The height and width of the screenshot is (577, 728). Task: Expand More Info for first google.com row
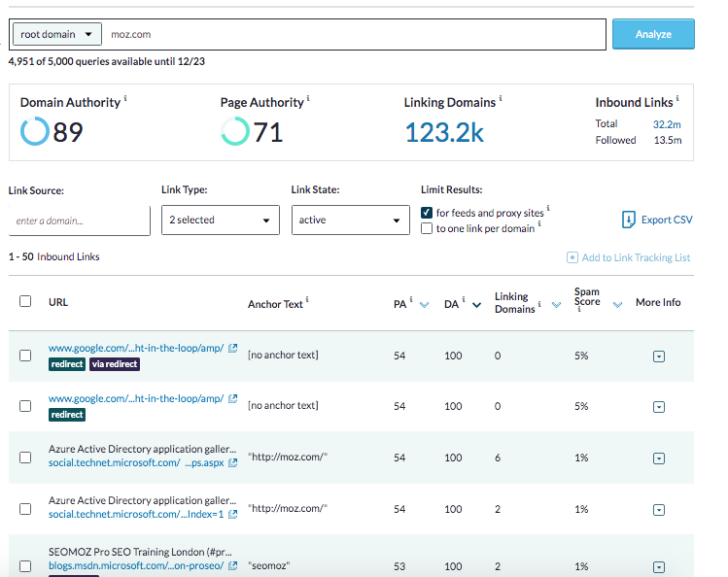(659, 356)
